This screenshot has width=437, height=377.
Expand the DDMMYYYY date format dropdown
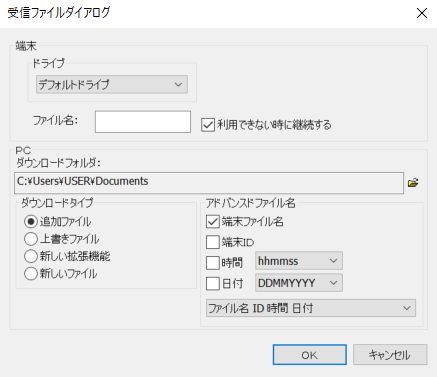point(299,283)
